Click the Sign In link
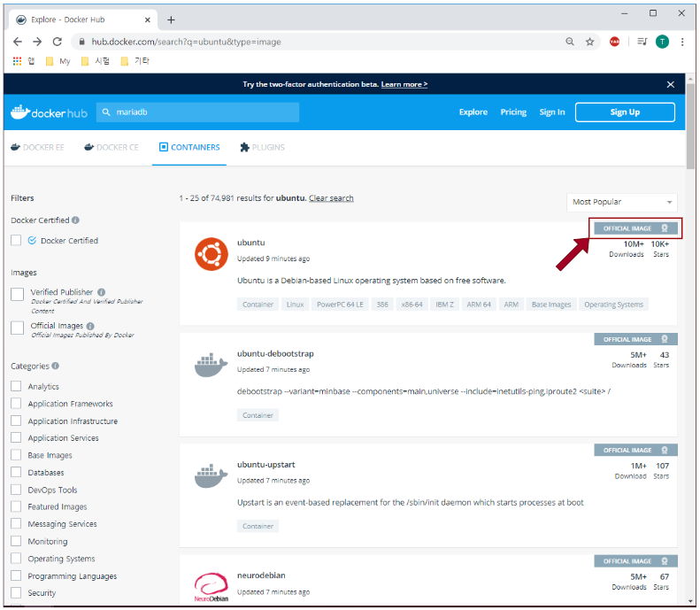700x610 pixels. coord(552,112)
